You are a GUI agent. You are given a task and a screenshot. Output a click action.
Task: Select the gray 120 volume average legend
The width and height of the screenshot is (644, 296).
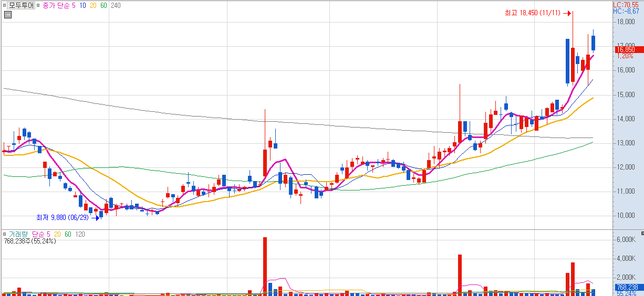(x=80, y=234)
